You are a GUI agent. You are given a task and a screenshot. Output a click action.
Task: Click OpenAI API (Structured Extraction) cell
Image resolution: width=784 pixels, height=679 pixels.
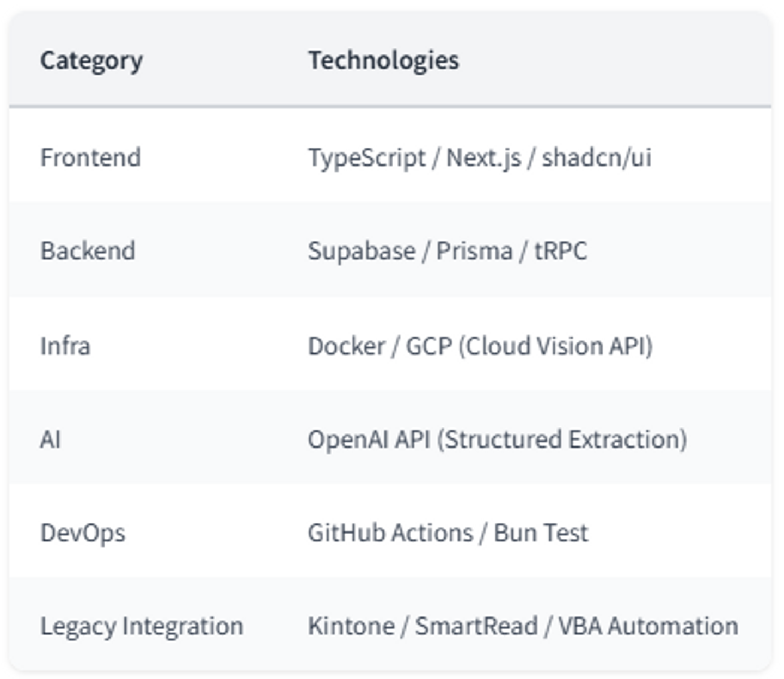point(497,439)
